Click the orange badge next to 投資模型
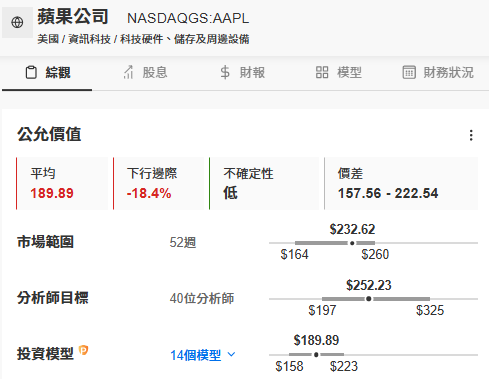The image size is (489, 379). pyautogui.click(x=83, y=350)
